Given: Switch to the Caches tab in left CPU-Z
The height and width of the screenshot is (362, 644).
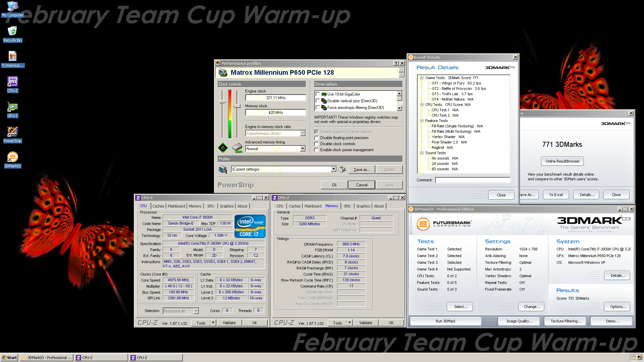Looking at the screenshot, I should click(x=158, y=206).
